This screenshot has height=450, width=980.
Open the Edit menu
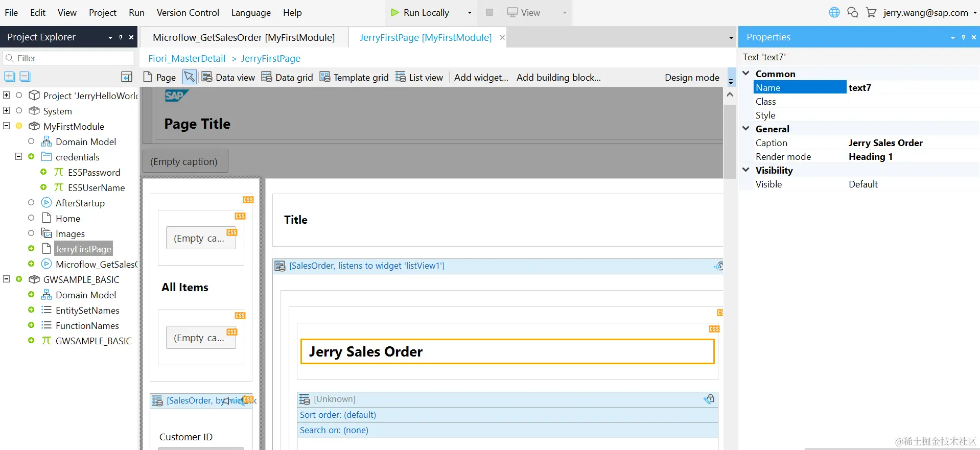pyautogui.click(x=38, y=12)
